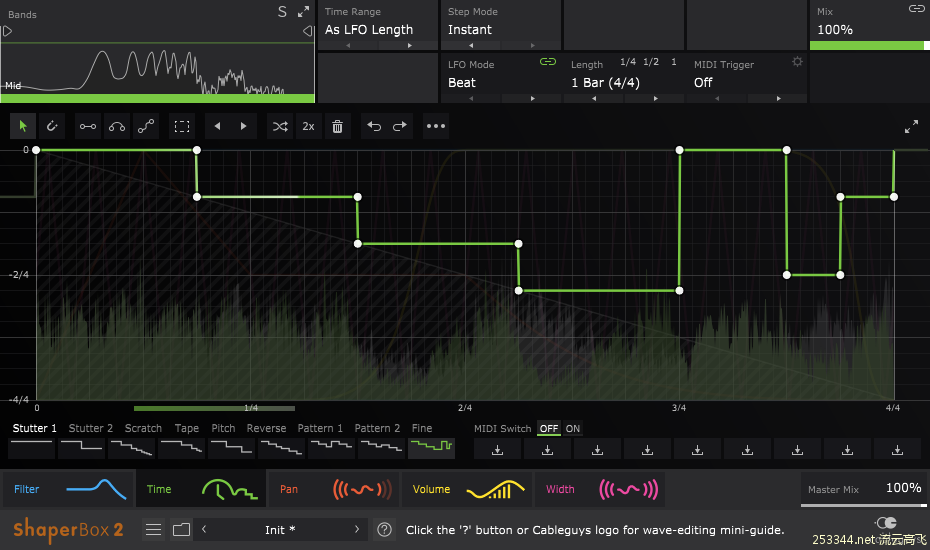
Task: Expand the wave editor to full view
Action: [x=911, y=126]
